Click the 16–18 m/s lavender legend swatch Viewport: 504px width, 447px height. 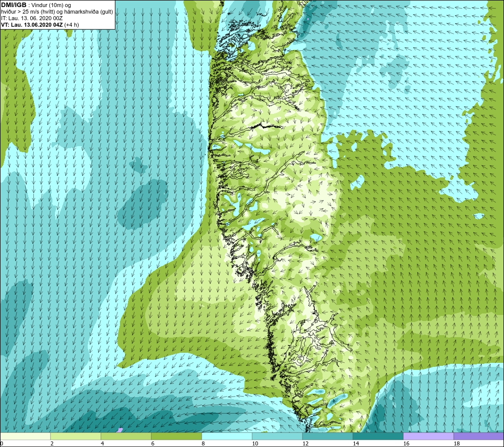[x=428, y=436]
